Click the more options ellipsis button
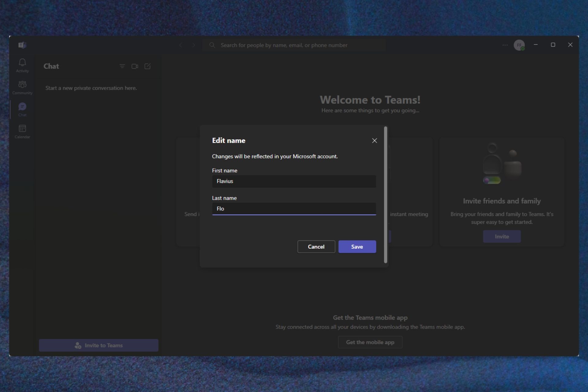Image resolution: width=588 pixels, height=392 pixels. pyautogui.click(x=505, y=45)
